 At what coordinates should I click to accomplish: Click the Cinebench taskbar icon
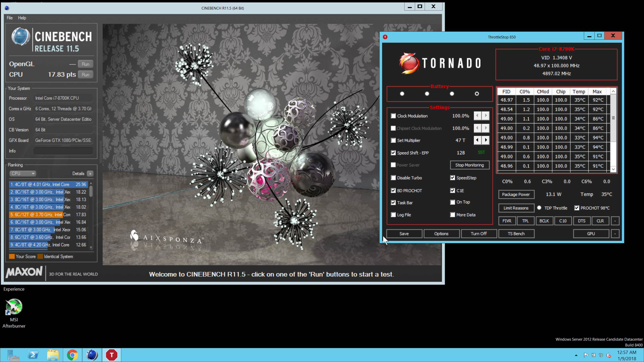(x=92, y=355)
